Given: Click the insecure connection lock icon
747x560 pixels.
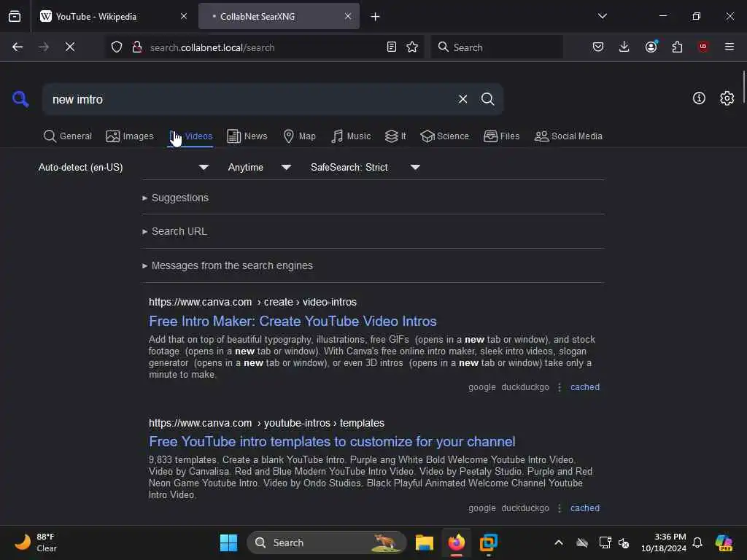Looking at the screenshot, I should (136, 47).
